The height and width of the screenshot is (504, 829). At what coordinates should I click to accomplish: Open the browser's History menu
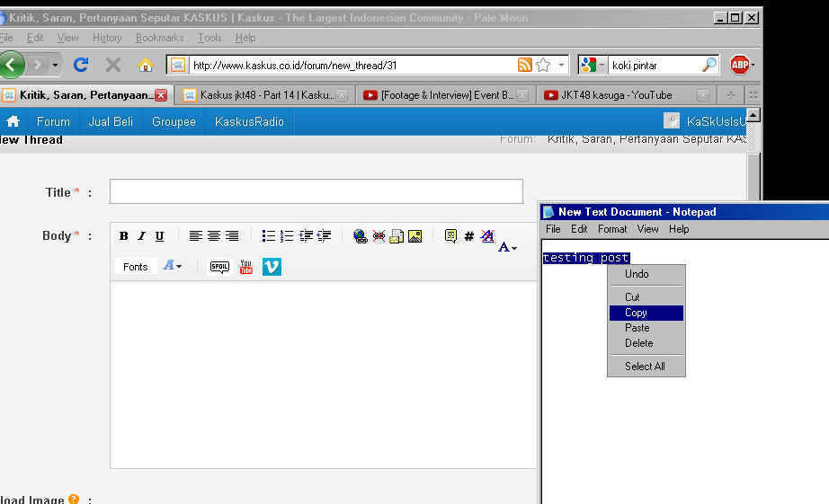(107, 38)
